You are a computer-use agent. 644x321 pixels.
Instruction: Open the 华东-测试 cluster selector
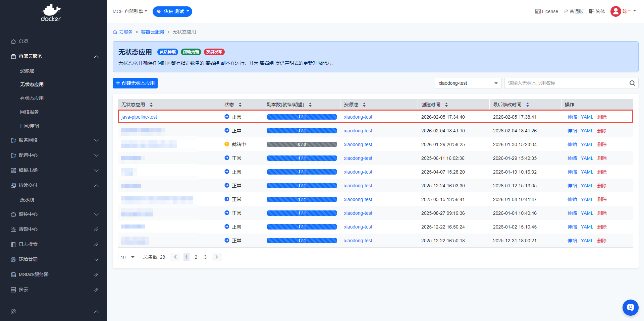coord(172,11)
